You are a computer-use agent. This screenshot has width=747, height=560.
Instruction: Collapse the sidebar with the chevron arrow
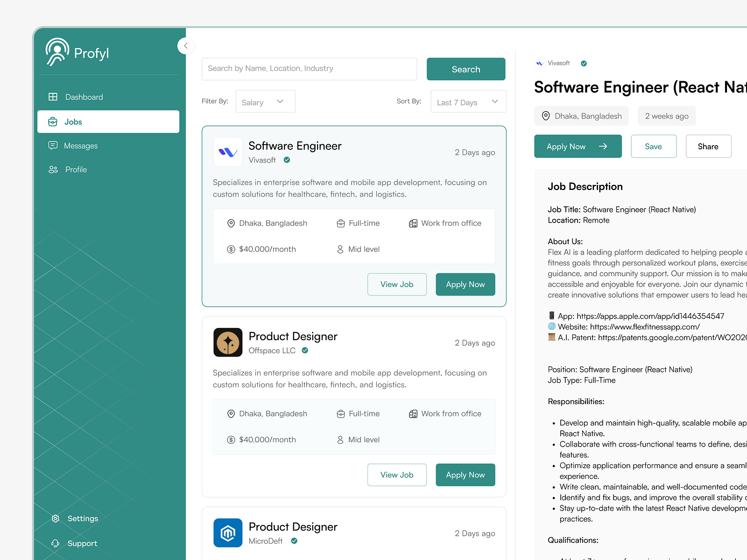coord(186,46)
